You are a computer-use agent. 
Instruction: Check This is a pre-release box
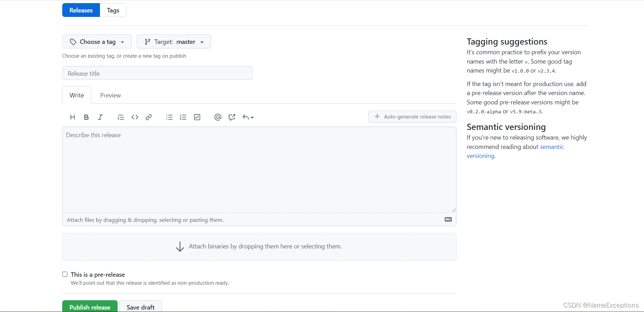pyautogui.click(x=65, y=274)
